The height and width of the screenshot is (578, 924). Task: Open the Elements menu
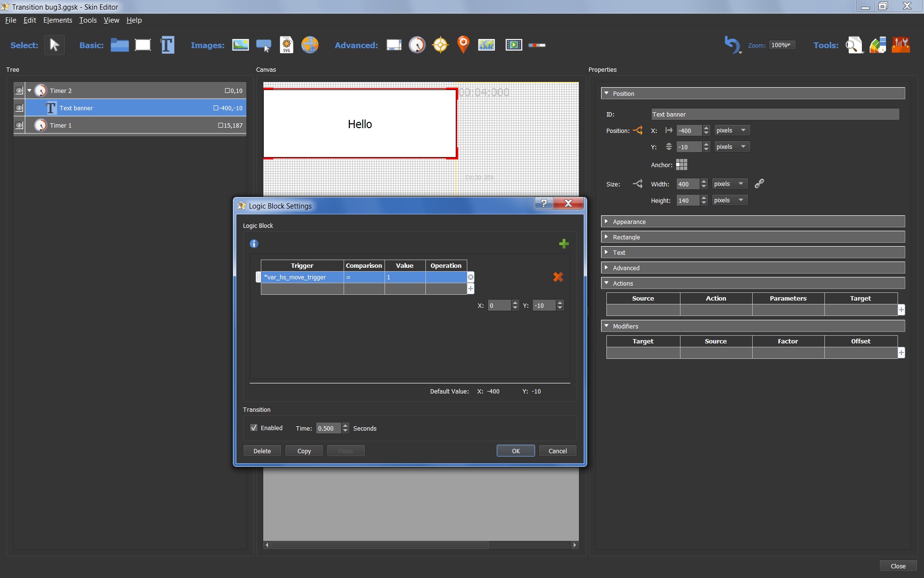coord(59,19)
